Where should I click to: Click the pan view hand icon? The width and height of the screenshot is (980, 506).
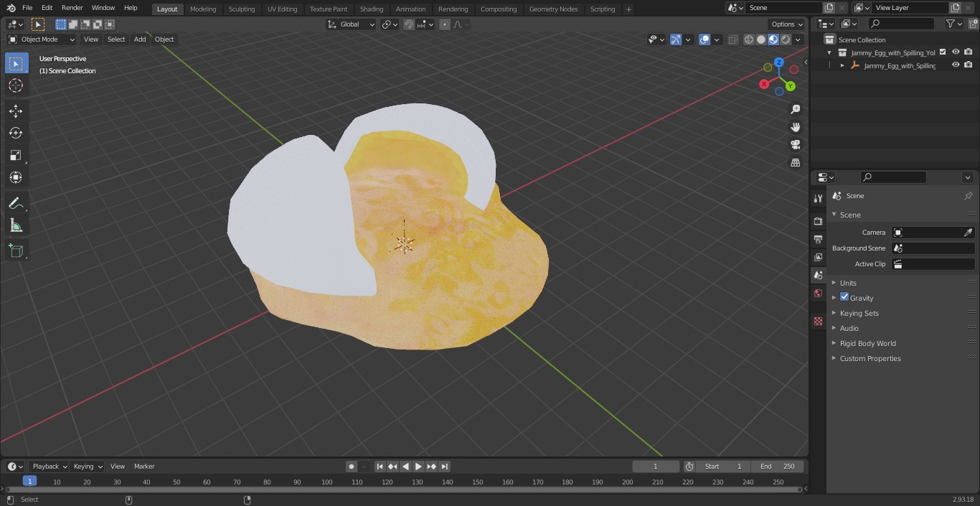795,127
